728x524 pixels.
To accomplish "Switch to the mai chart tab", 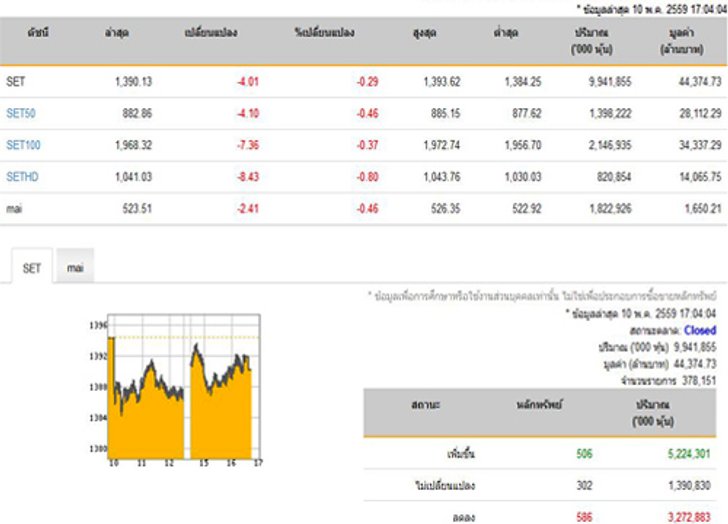I will point(75,266).
